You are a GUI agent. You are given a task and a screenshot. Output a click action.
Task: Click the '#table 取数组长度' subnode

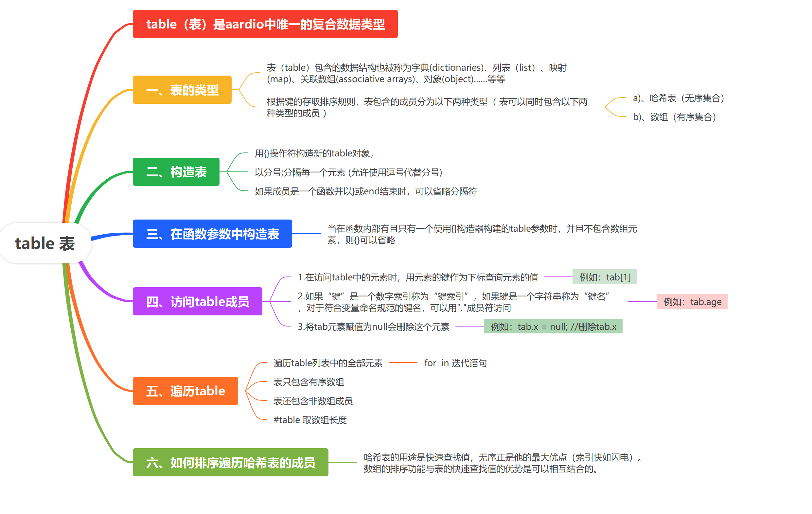point(310,419)
